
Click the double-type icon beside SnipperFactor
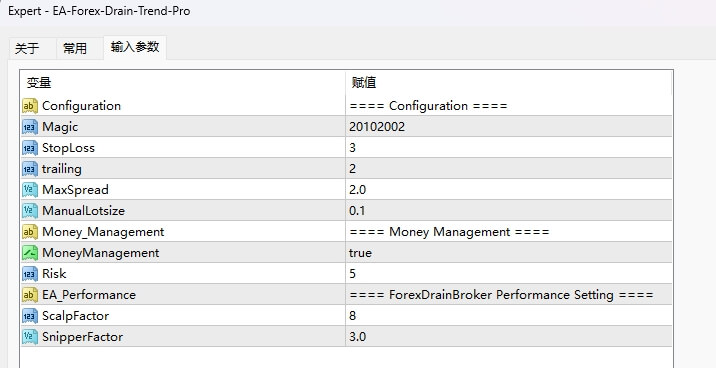point(30,337)
